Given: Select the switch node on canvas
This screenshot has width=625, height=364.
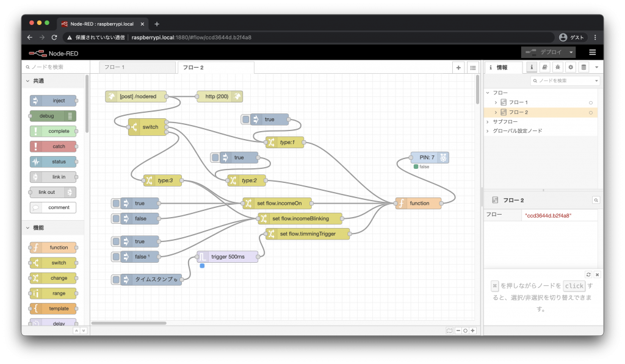Looking at the screenshot, I should pyautogui.click(x=147, y=127).
